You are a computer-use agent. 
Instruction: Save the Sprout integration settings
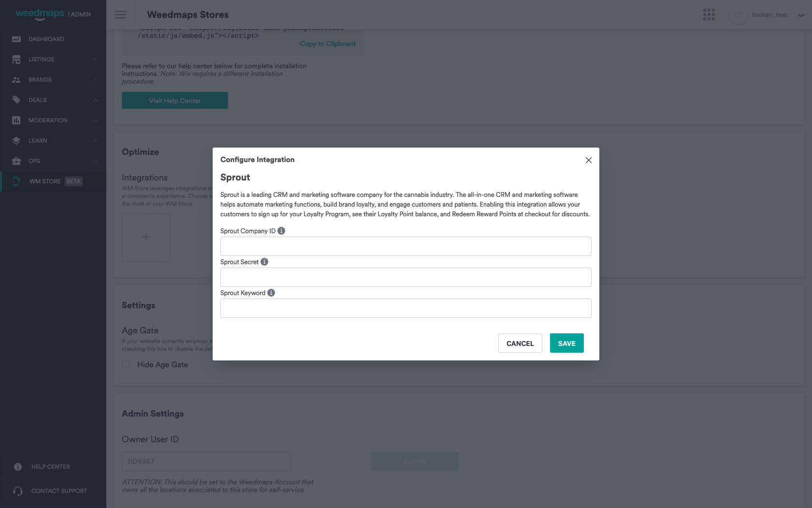pos(566,343)
